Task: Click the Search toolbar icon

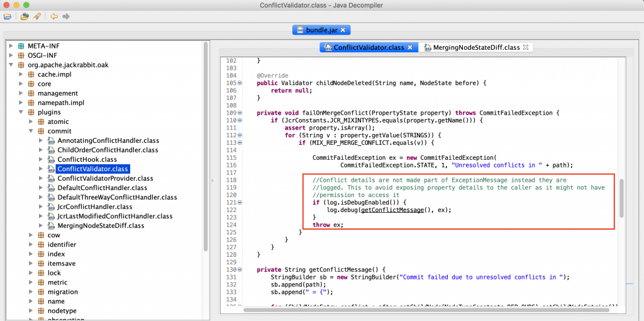Action: (x=37, y=16)
